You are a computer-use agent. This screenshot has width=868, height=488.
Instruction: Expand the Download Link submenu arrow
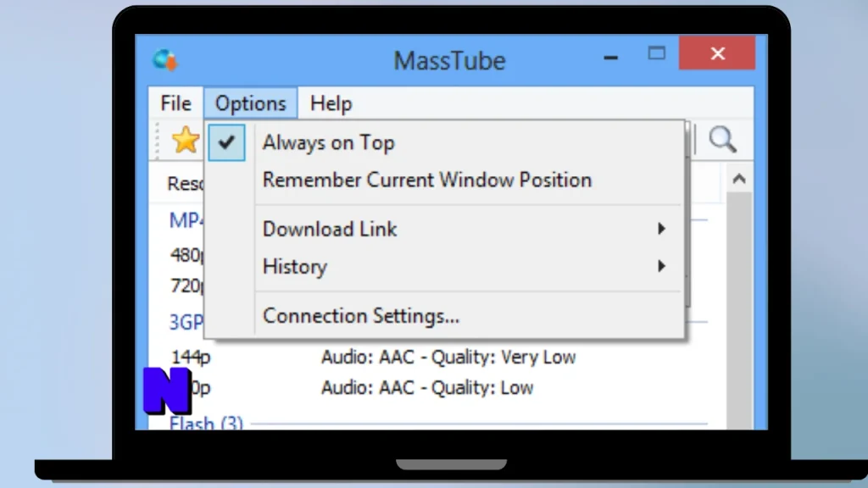pos(661,229)
